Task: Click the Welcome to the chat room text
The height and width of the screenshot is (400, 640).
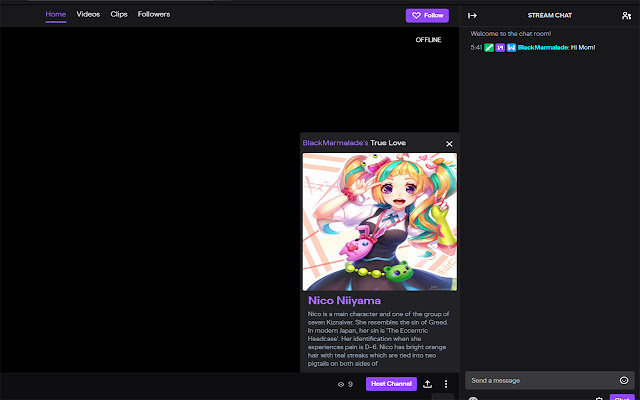Action: click(x=511, y=34)
